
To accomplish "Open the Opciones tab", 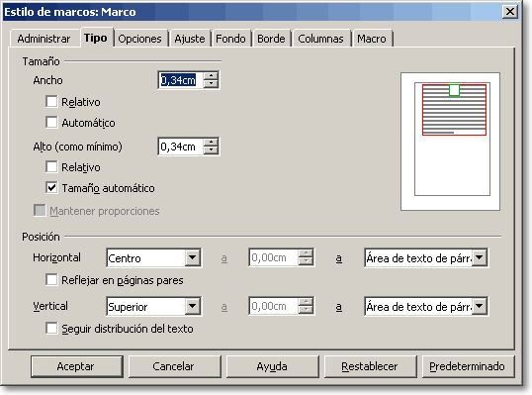I will pos(139,39).
